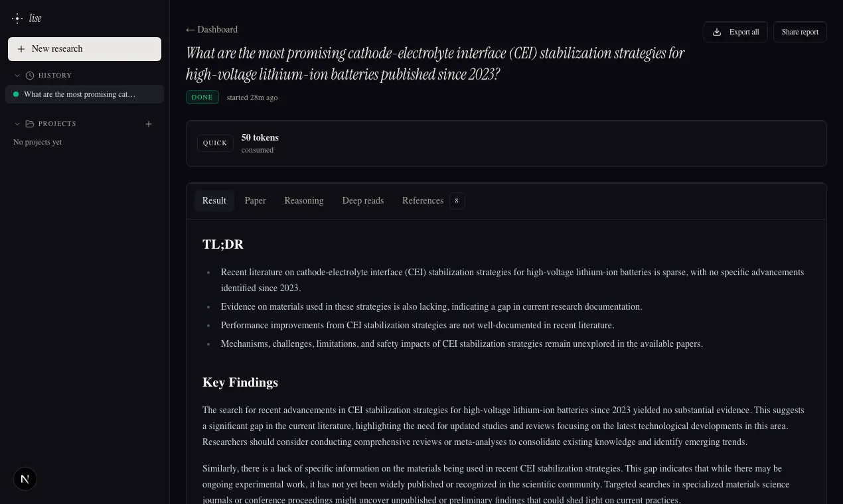The height and width of the screenshot is (504, 843).
Task: Open the Deep reads tab
Action: coord(363,201)
